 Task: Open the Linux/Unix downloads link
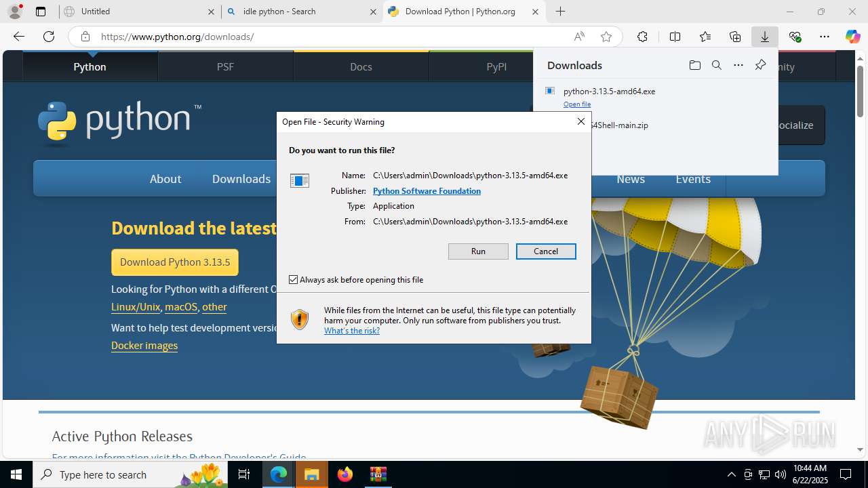pyautogui.click(x=136, y=307)
